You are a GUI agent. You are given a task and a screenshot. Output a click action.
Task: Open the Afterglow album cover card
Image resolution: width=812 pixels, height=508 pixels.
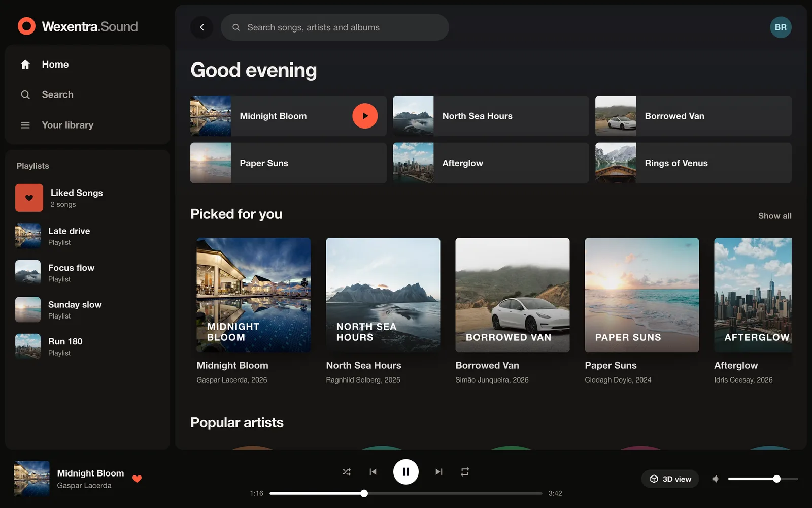[x=753, y=295]
